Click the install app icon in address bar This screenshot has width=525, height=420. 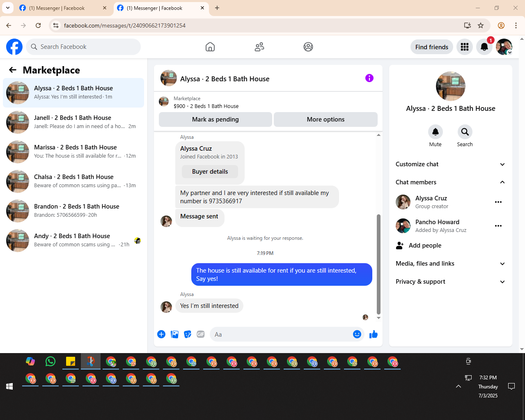468,25
